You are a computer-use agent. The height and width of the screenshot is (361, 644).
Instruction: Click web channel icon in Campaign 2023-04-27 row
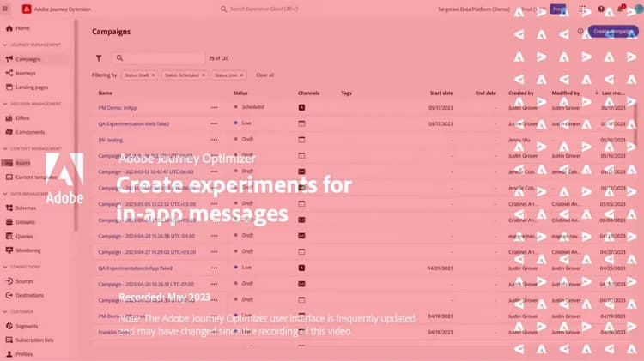301,252
